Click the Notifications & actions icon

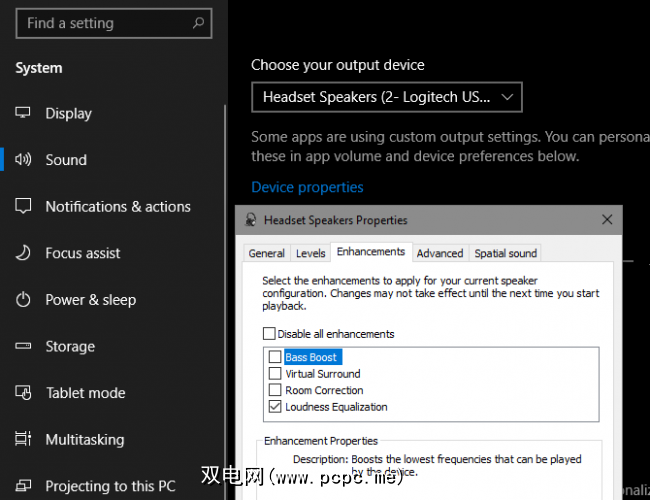[24, 207]
